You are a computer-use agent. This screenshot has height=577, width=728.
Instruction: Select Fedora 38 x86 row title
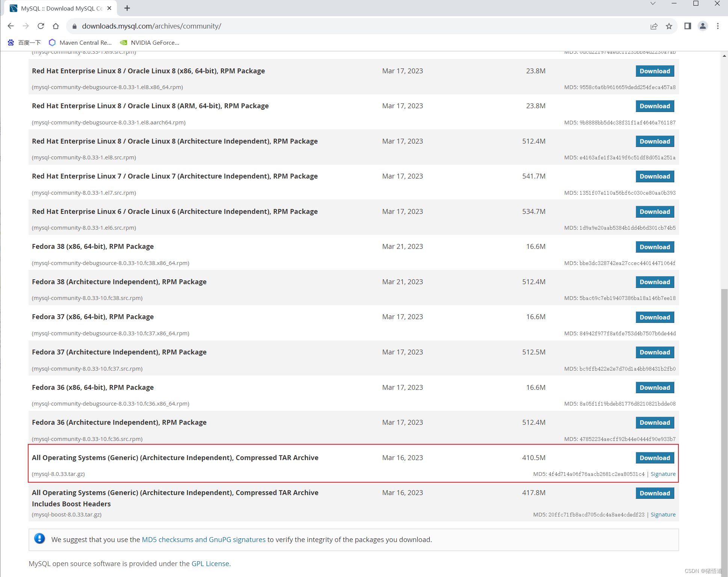click(93, 246)
